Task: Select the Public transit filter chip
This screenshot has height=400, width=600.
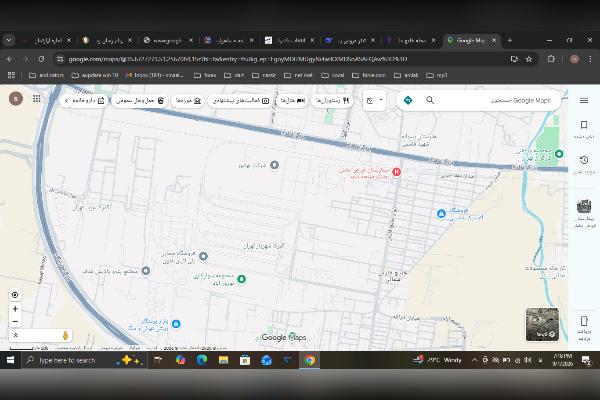Action: (x=140, y=100)
